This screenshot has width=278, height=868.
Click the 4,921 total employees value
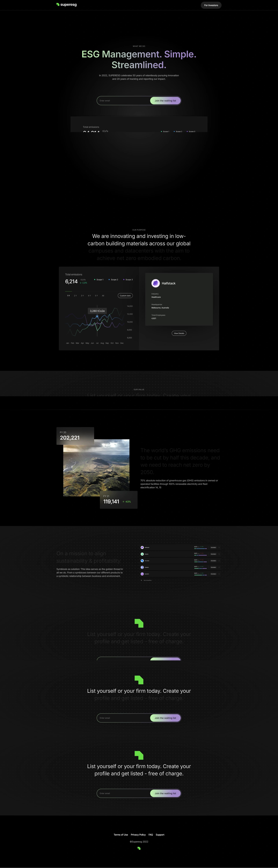(154, 318)
